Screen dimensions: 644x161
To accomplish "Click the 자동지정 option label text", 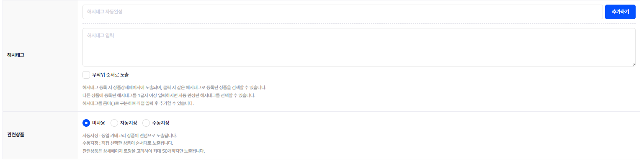I will [x=129, y=123].
